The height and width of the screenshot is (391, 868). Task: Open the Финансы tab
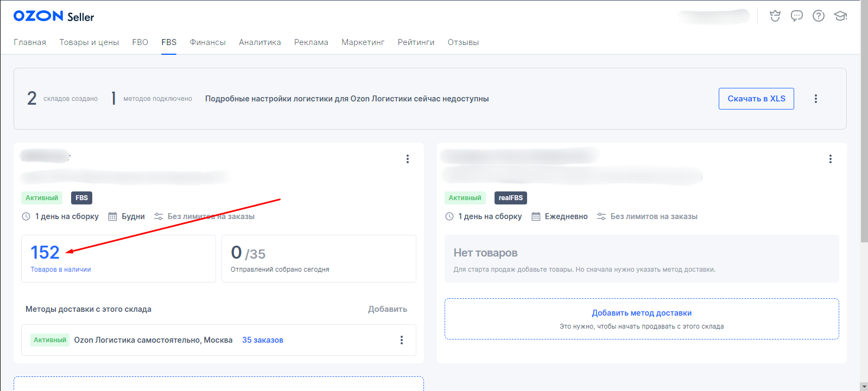tap(208, 42)
